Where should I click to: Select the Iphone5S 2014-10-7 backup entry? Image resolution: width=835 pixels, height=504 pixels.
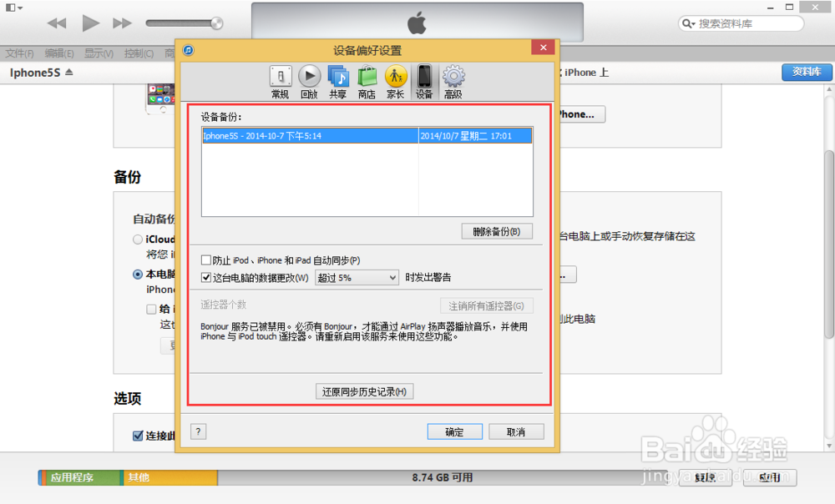[301, 134]
